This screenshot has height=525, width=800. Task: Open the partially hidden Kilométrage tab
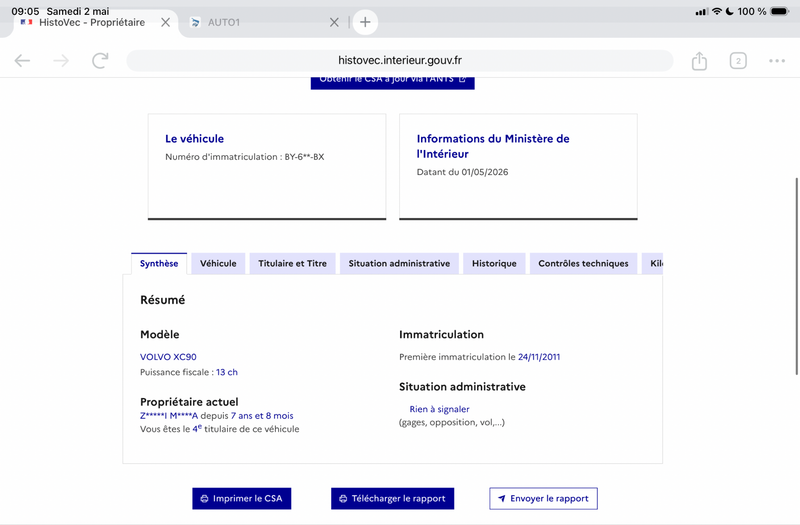click(x=653, y=263)
